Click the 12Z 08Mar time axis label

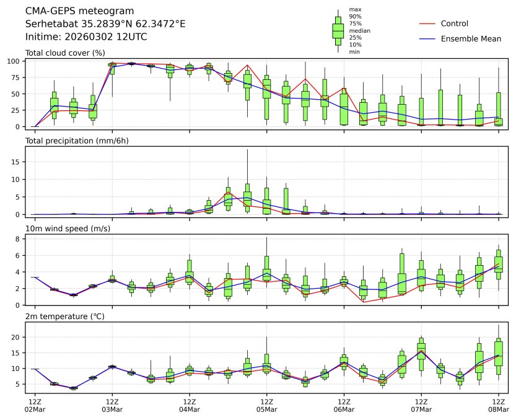point(498,405)
